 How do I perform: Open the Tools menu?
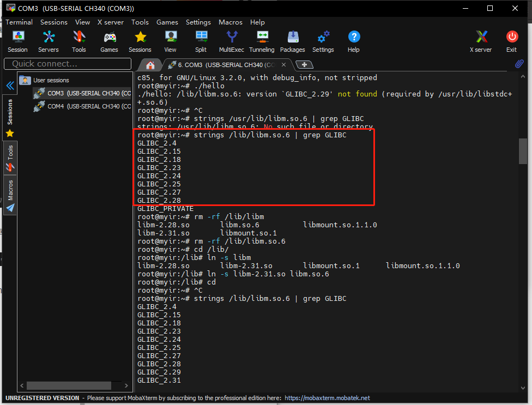(140, 22)
